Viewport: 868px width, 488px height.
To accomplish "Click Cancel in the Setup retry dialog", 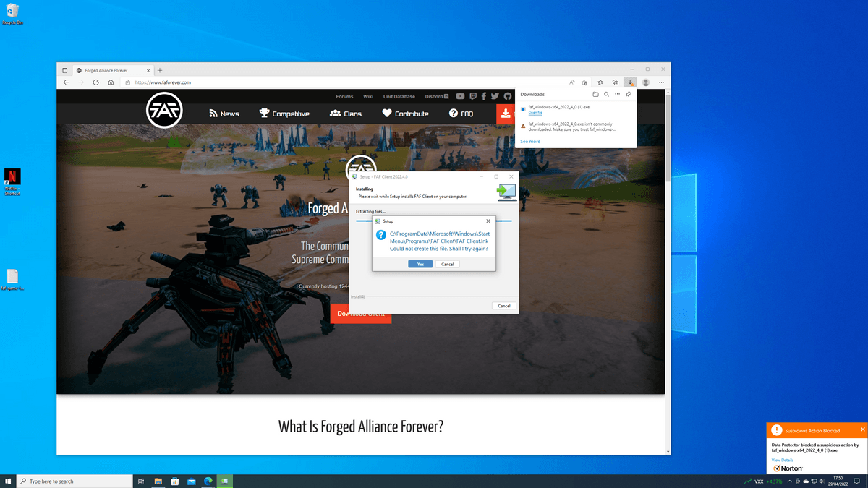I will (x=447, y=264).
